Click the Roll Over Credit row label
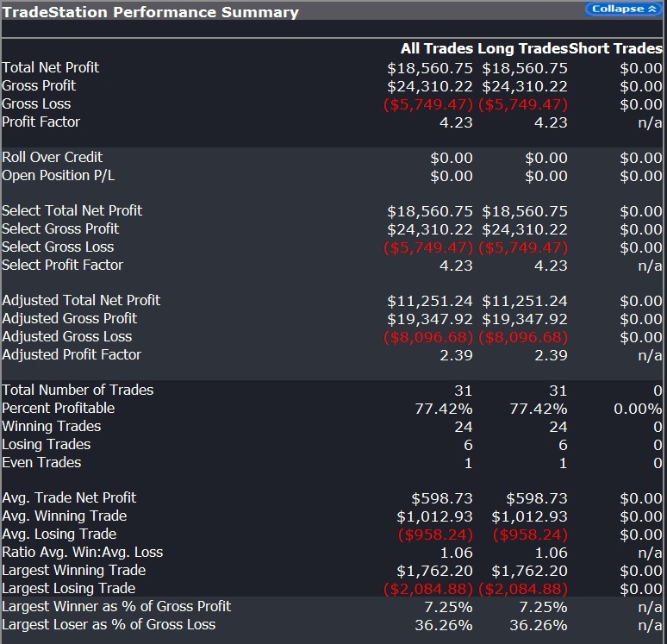This screenshot has height=644, width=667. coord(53,157)
